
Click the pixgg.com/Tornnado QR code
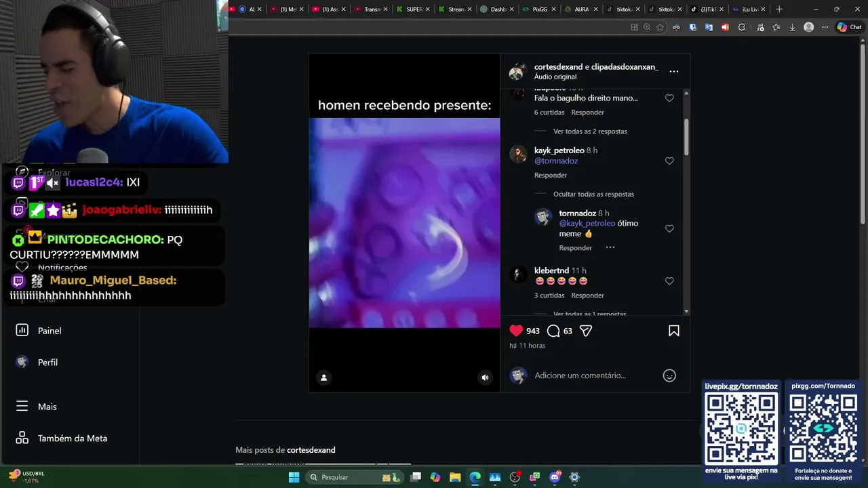tap(823, 429)
